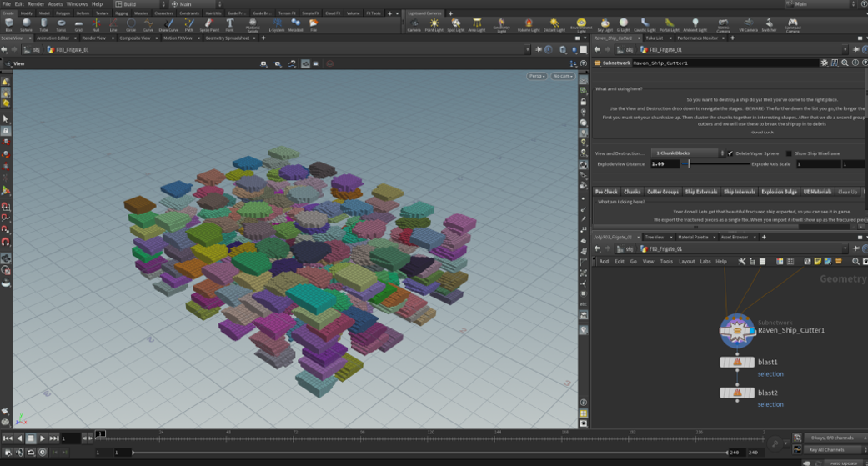Click the Sky Light shelf icon

606,24
